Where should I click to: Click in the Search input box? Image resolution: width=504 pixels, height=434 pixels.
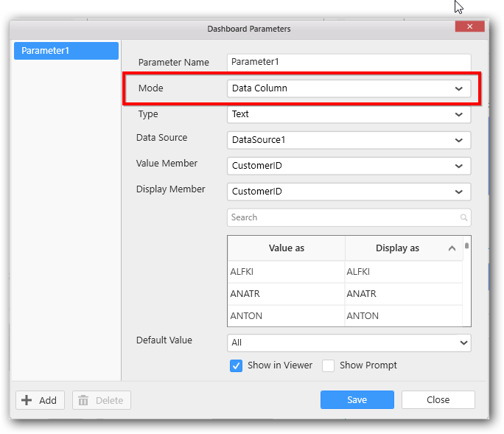tap(343, 218)
